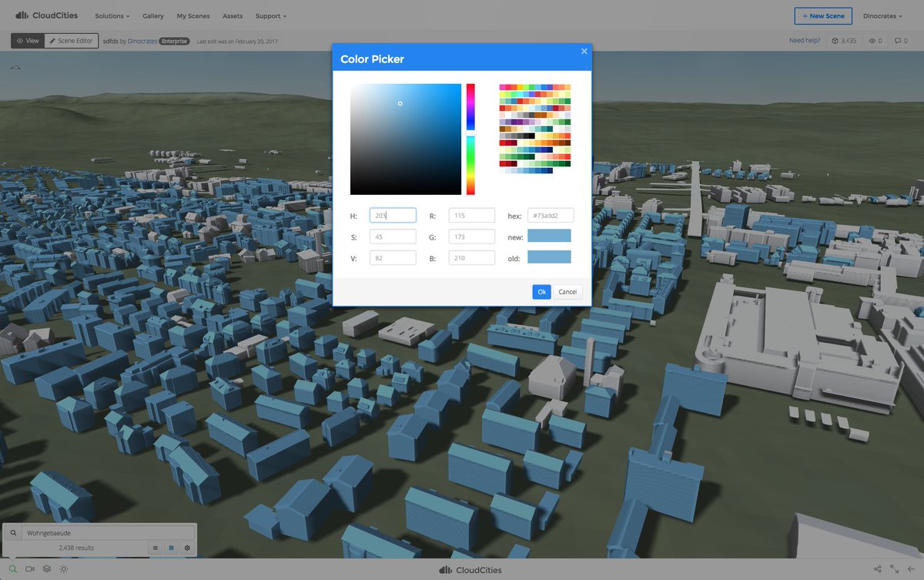Focus the hex color input field

tap(551, 216)
